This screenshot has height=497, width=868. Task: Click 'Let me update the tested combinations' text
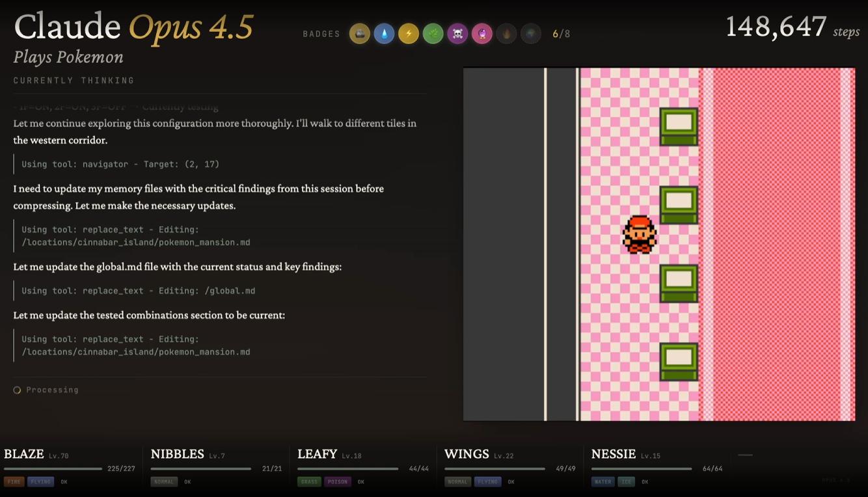149,315
